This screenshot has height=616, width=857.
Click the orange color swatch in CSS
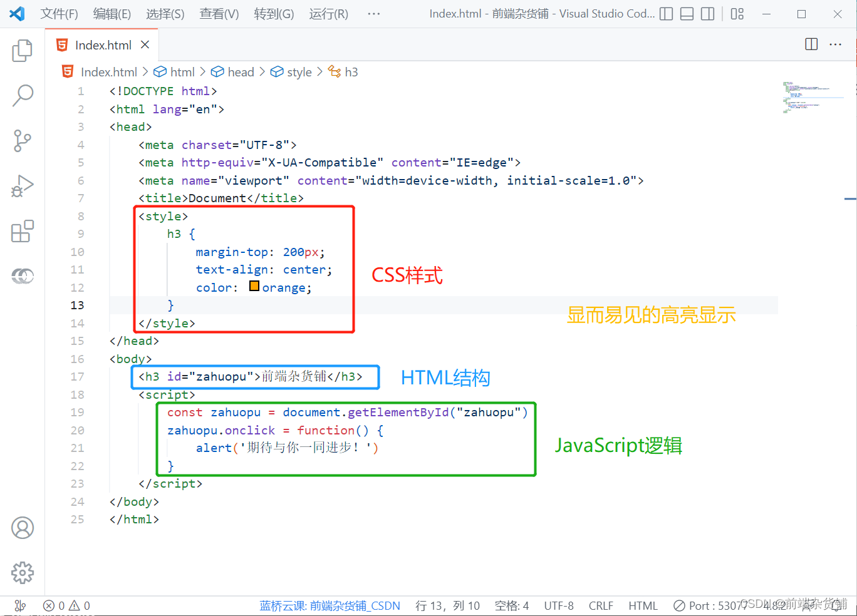pyautogui.click(x=254, y=287)
